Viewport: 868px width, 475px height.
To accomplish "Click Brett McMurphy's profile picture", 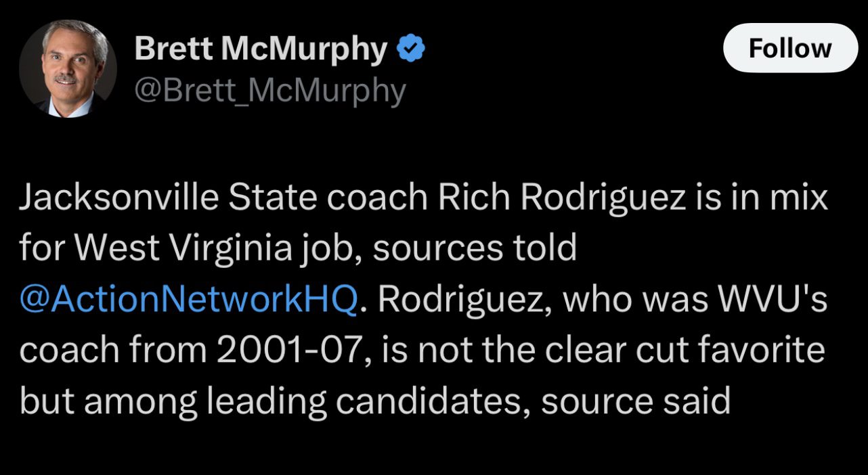I will (67, 68).
